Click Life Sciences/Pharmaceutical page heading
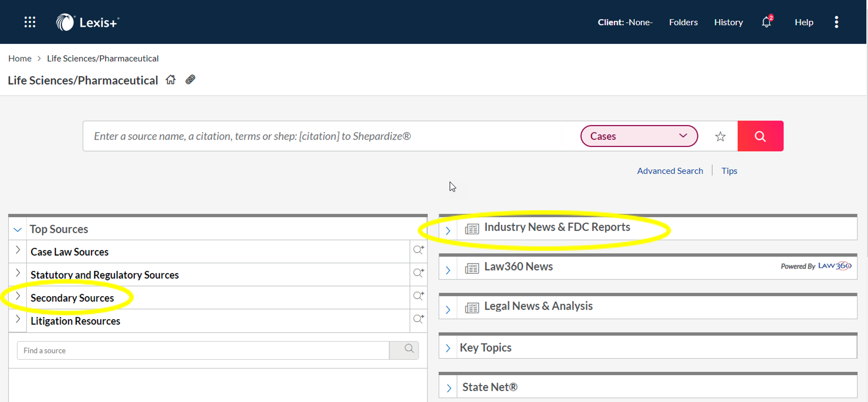This screenshot has width=868, height=402. click(83, 80)
